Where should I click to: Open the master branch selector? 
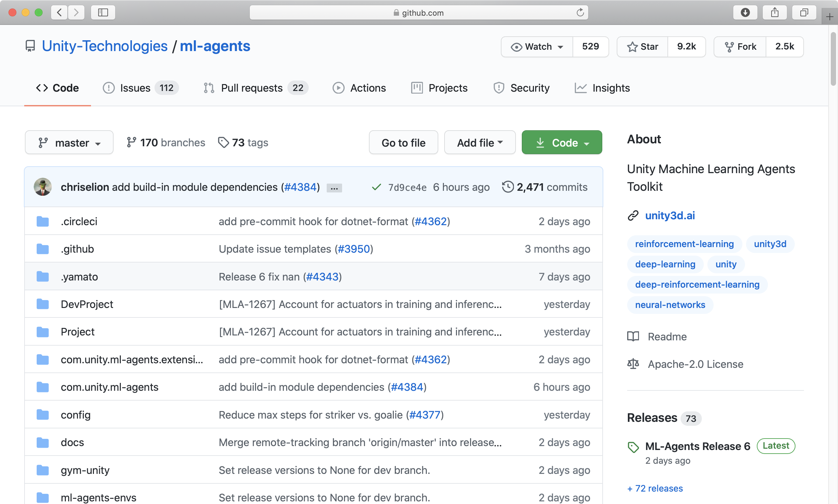coord(69,142)
